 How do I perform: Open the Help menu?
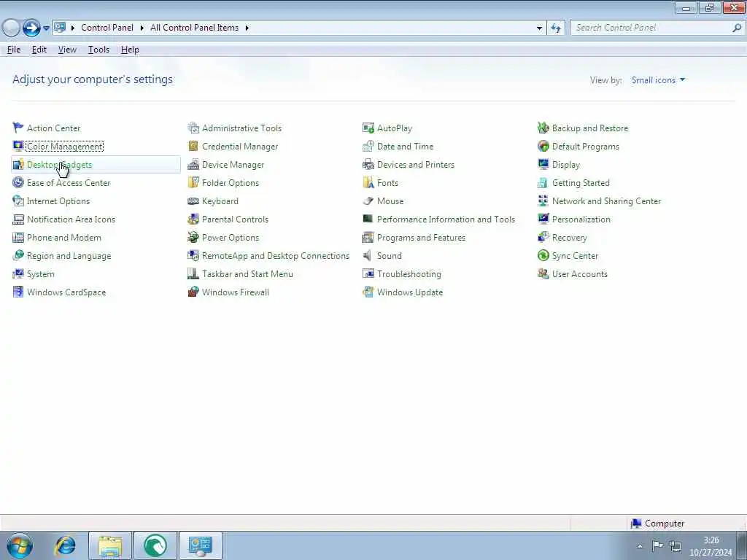click(x=130, y=50)
